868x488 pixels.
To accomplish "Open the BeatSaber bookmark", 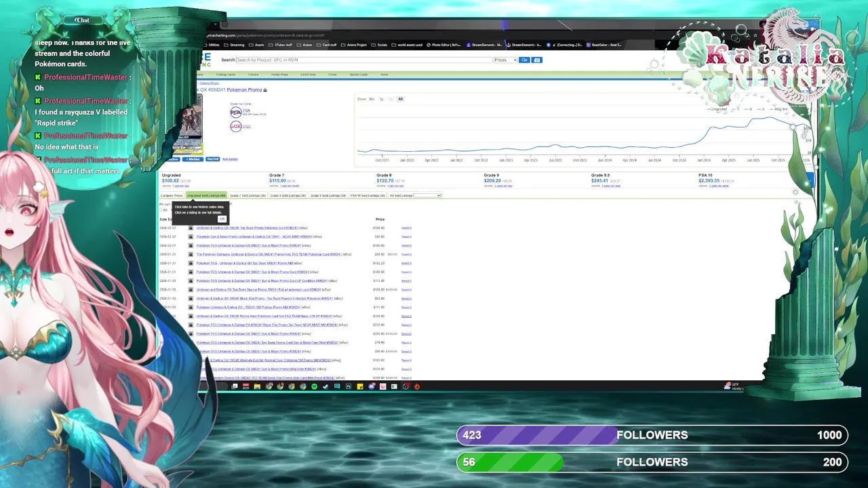I will 604,45.
